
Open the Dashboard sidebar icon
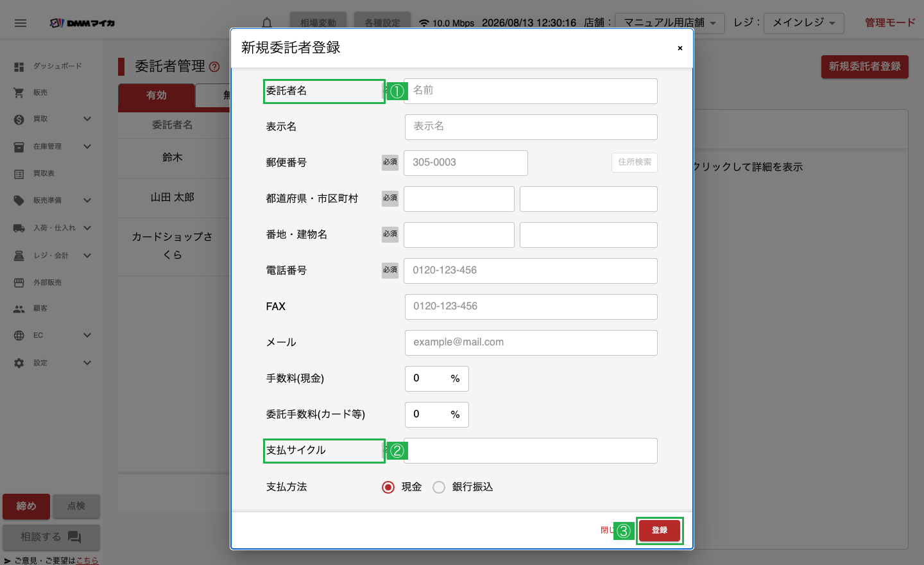[19, 66]
